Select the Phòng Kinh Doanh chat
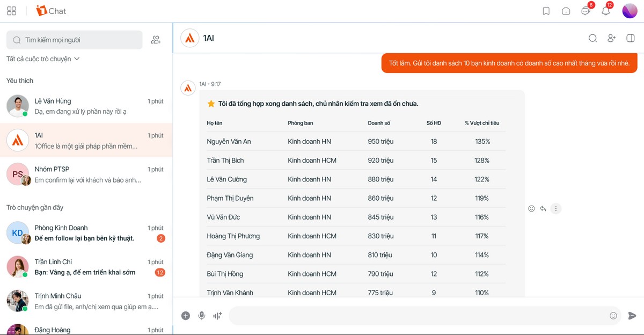 coord(86,233)
